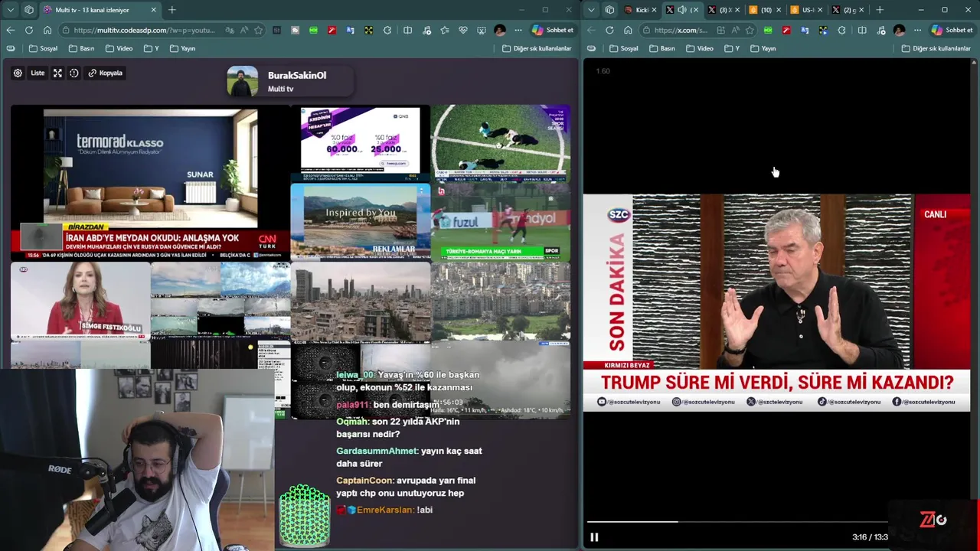980x551 pixels.
Task: Select the football drone-view stream tile
Action: click(x=501, y=143)
